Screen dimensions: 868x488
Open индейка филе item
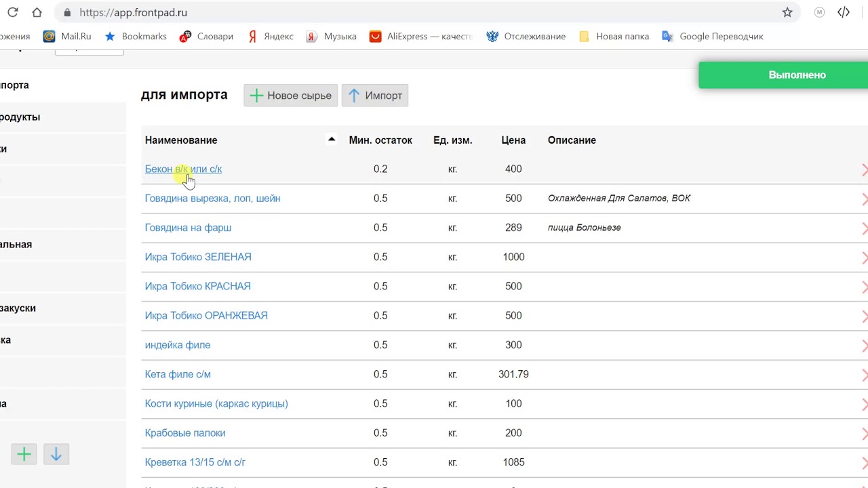tap(178, 345)
